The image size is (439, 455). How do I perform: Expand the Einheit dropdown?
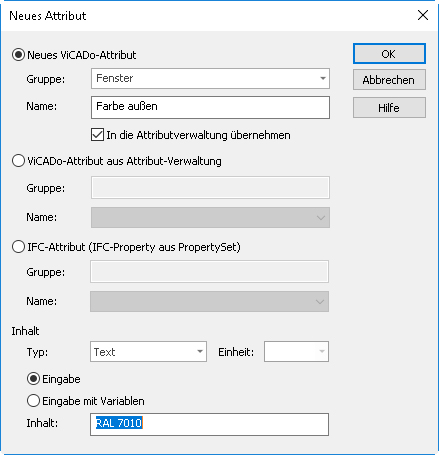296,351
